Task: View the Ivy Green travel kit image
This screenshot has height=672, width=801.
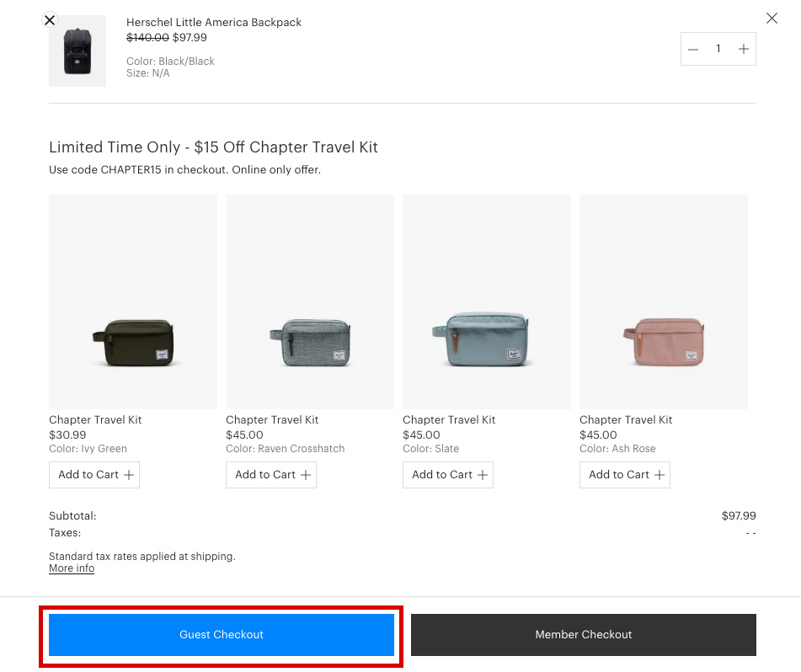Action: pos(133,301)
